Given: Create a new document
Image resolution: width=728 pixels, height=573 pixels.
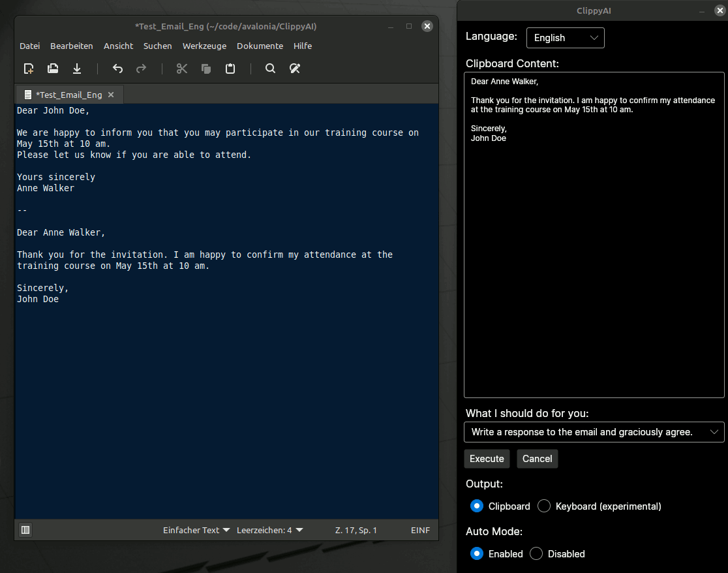Looking at the screenshot, I should (x=28, y=69).
